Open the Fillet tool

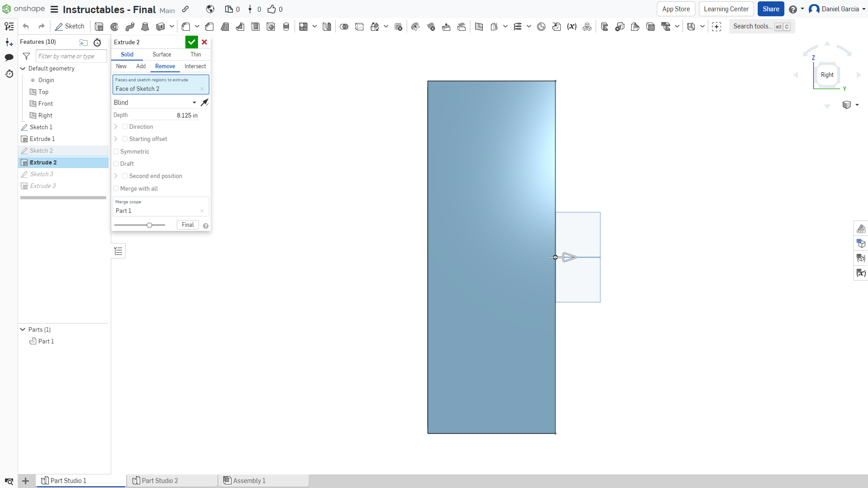point(186,26)
